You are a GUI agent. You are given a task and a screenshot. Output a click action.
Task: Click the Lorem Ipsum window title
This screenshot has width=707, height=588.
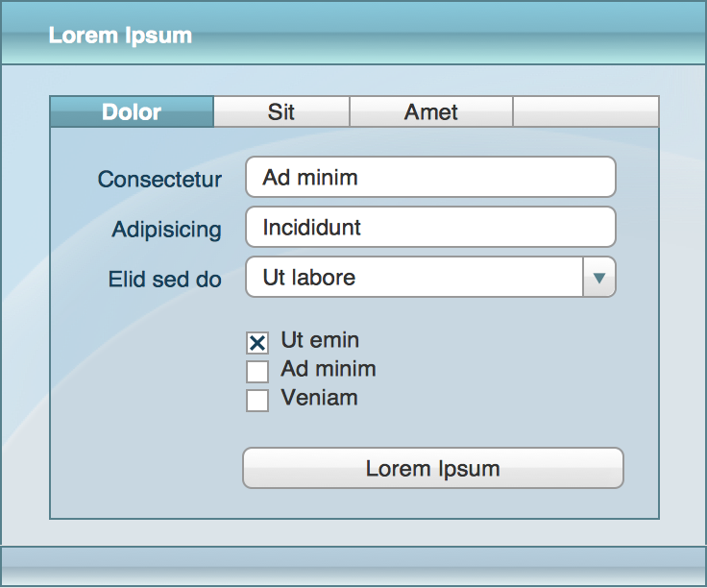click(x=120, y=36)
